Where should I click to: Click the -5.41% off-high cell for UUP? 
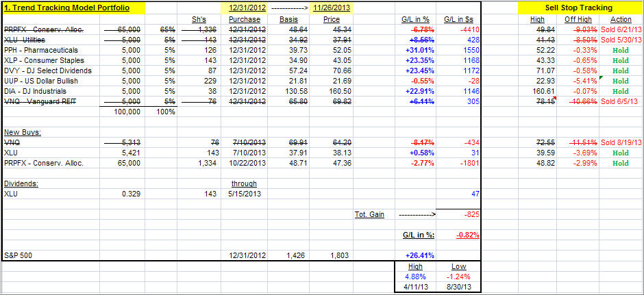click(578, 81)
